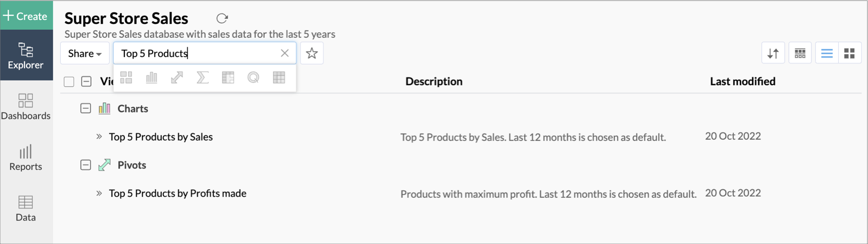Collapse all groups via header minus box
The height and width of the screenshot is (244, 868).
[x=86, y=82]
